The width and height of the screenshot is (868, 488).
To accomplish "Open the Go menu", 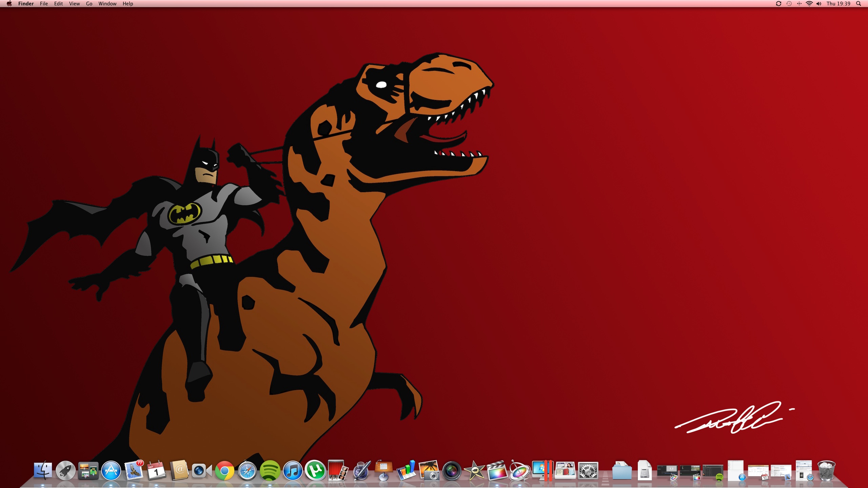I will coord(89,4).
